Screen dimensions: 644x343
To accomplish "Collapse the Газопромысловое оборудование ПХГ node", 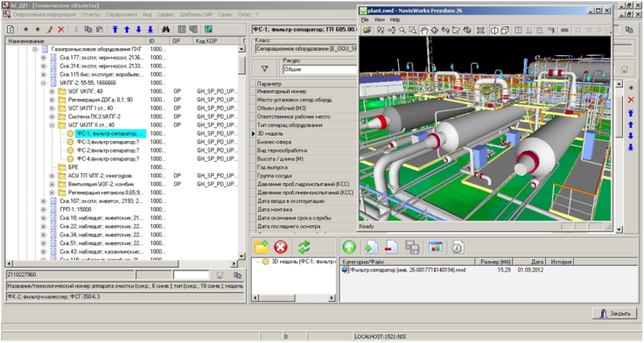I will pos(35,49).
